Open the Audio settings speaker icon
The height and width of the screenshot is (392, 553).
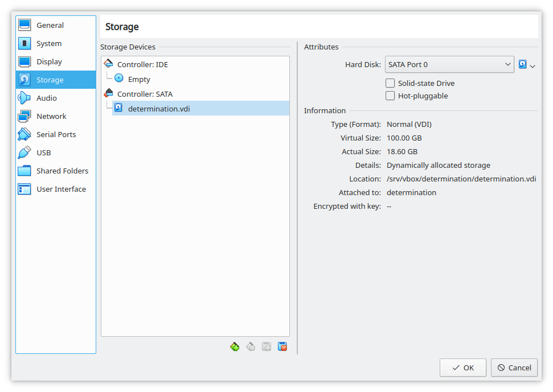[24, 98]
